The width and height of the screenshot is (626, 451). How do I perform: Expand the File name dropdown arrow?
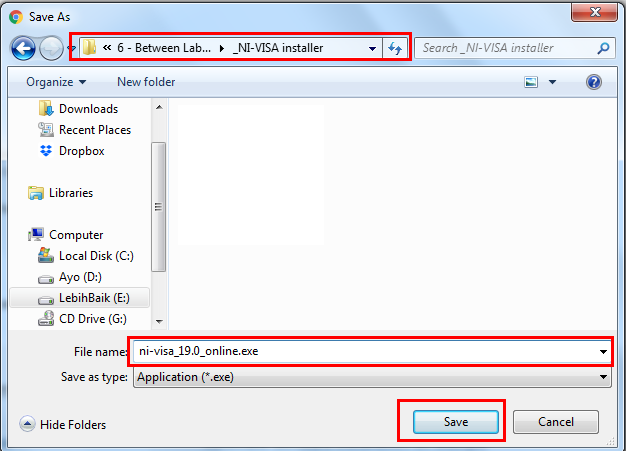coord(603,352)
